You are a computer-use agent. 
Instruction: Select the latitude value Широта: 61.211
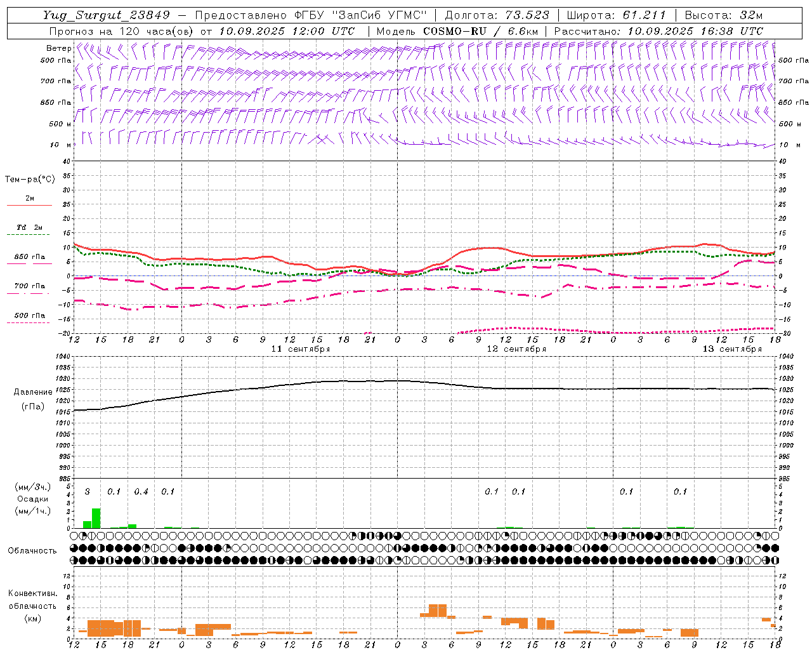pyautogui.click(x=615, y=15)
